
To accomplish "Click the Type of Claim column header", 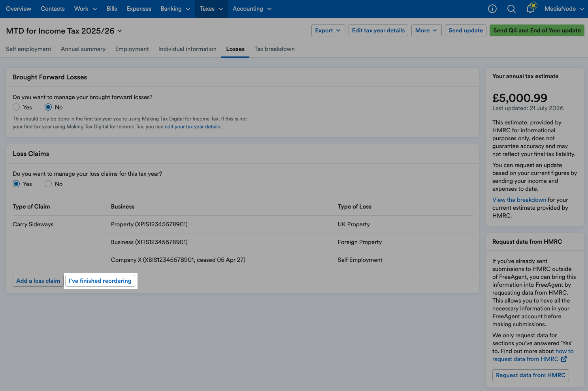I will [x=31, y=207].
